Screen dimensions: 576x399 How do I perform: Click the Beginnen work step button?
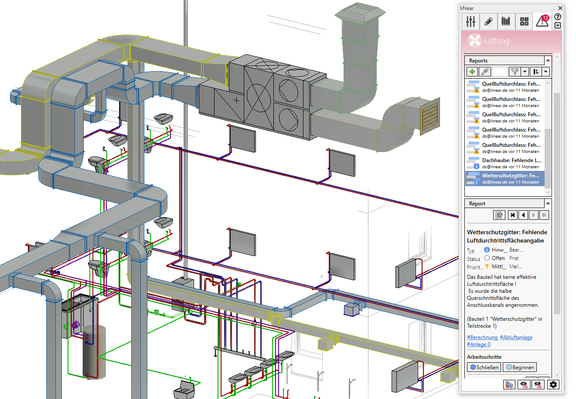519,367
